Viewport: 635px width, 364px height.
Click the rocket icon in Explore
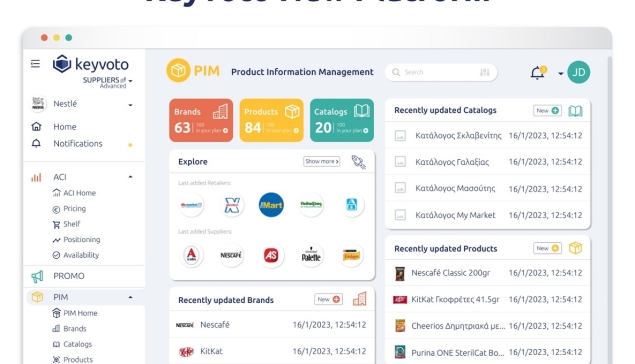[358, 162]
